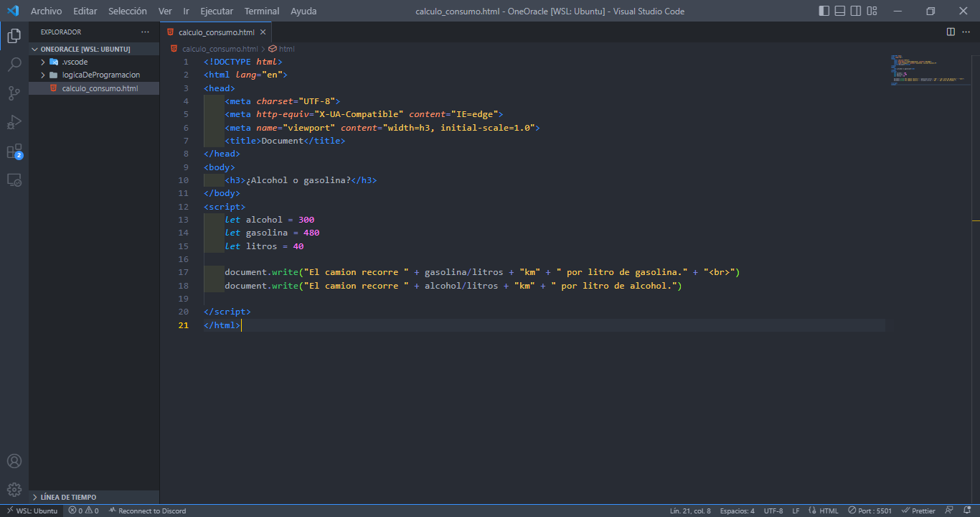Open the Archivo menu
The image size is (980, 517).
46,11
